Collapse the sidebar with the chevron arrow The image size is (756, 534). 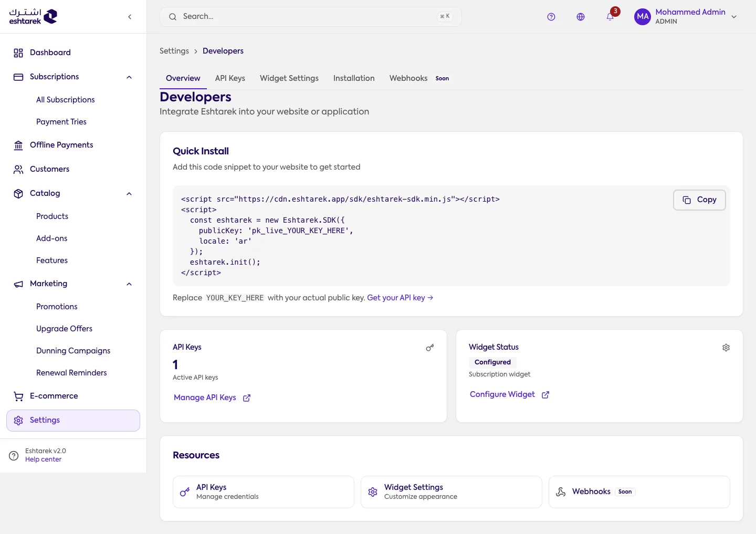(x=130, y=17)
